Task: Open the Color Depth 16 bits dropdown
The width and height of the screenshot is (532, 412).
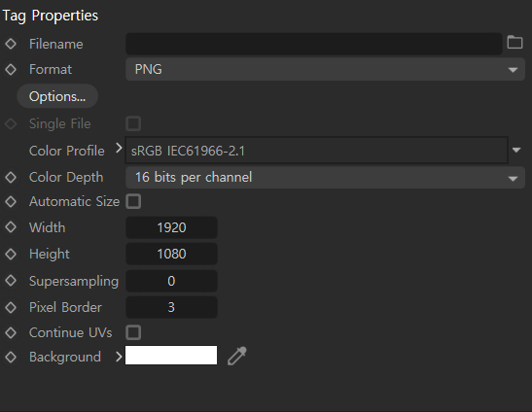Action: point(325,178)
